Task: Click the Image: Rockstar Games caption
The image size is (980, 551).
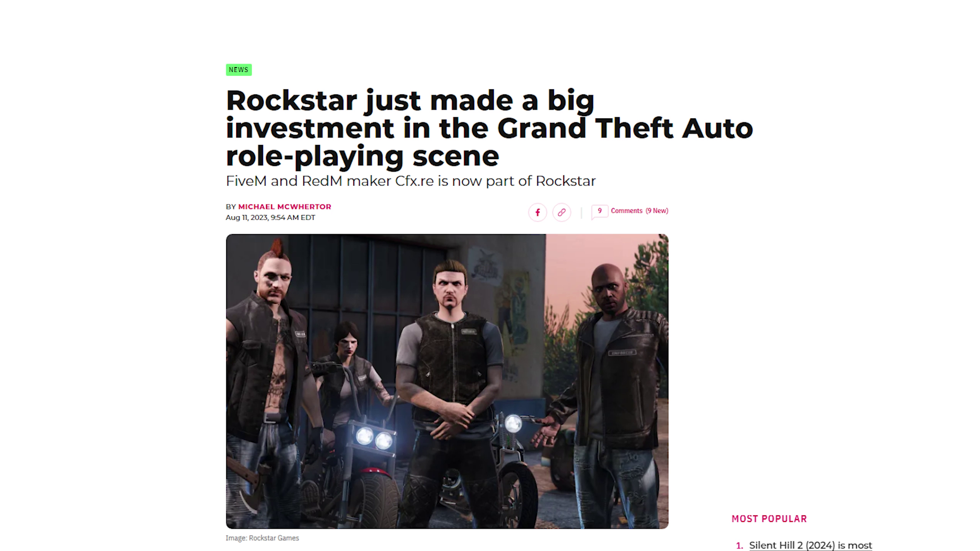Action: coord(262,538)
